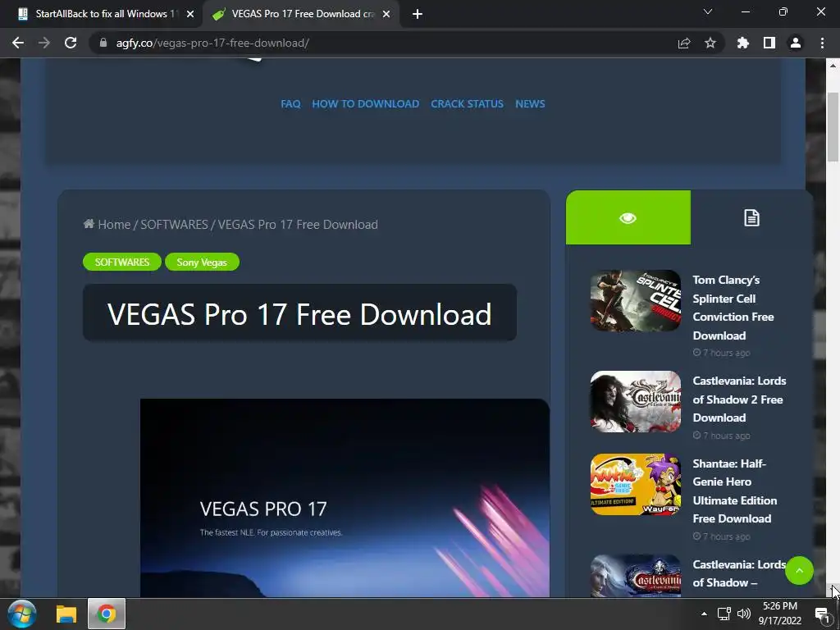Open Chrome three-dot menu
Viewport: 840px width, 630px height.
pyautogui.click(x=822, y=43)
